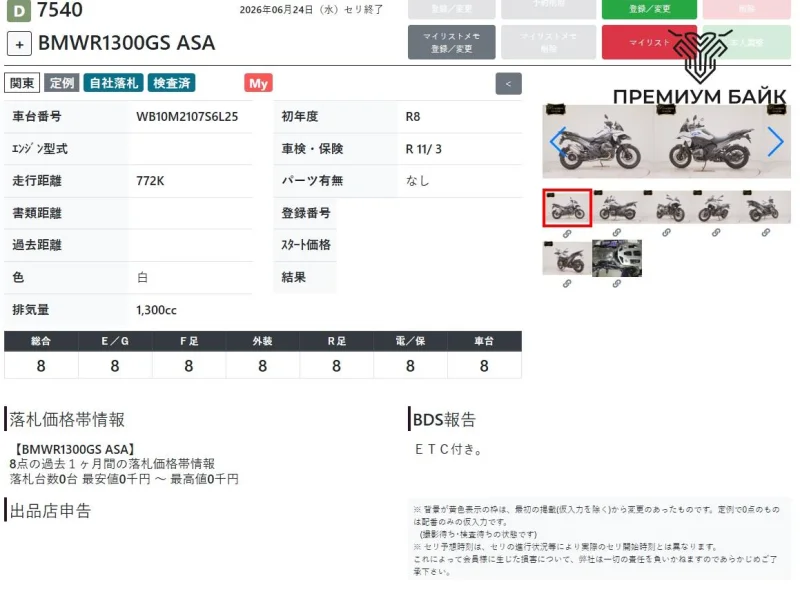
Task: Select the first thumbnail in the second row
Action: (567, 258)
